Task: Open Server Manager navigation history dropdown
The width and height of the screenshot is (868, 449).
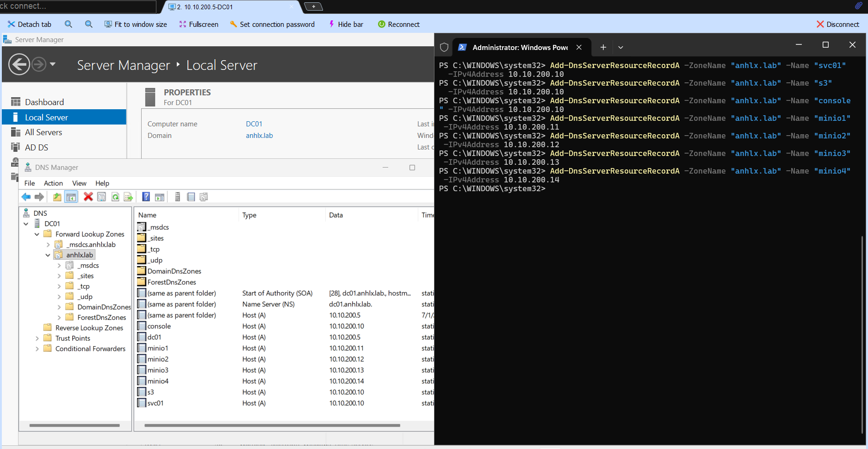Action: [53, 64]
